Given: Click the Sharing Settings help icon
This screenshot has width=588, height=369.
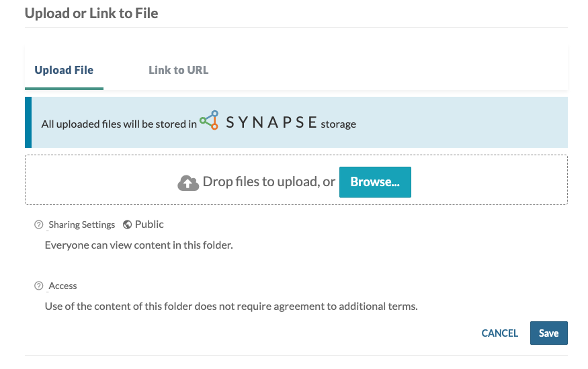Looking at the screenshot, I should [x=38, y=224].
